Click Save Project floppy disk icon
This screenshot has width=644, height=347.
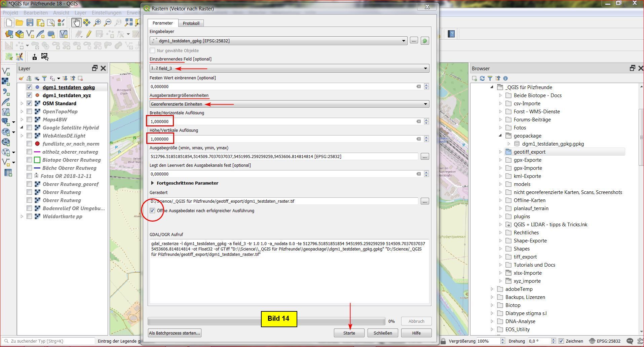[x=30, y=23]
